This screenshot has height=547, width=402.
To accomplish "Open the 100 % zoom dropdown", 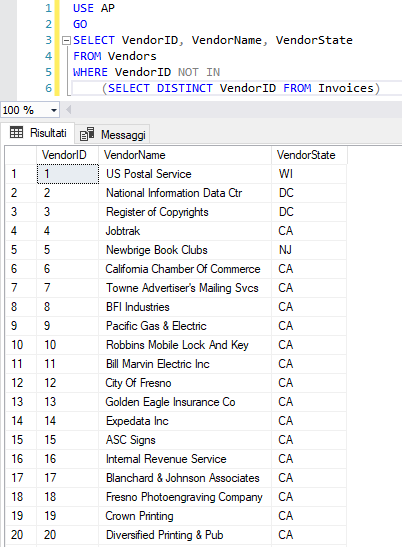I will click(54, 111).
